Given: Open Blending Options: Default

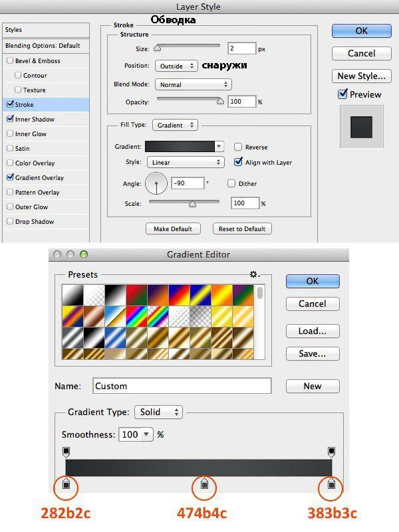Looking at the screenshot, I should tap(46, 45).
